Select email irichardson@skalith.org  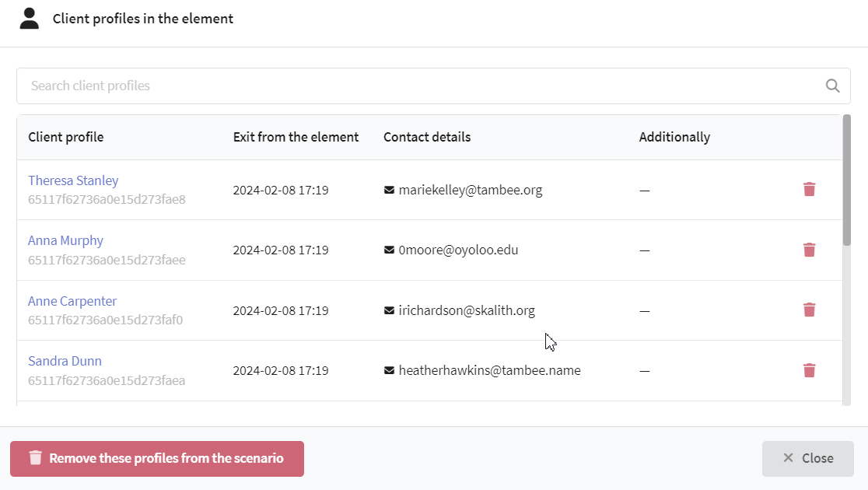coord(467,310)
